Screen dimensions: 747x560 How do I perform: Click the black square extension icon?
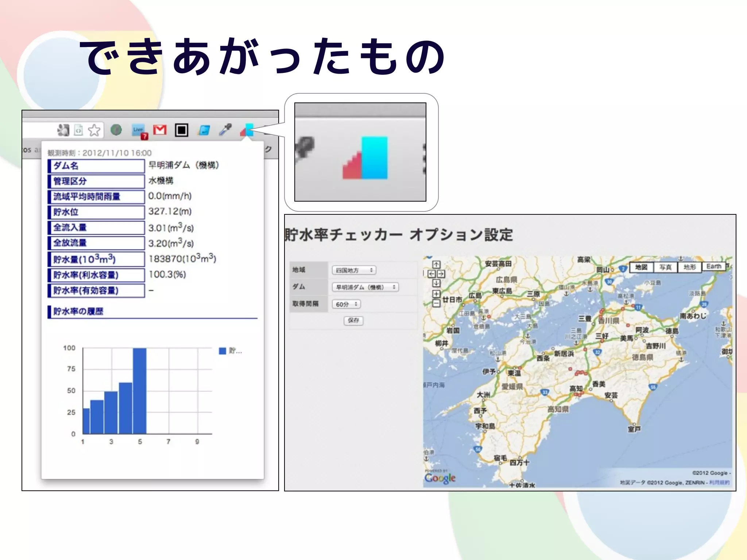pos(181,130)
